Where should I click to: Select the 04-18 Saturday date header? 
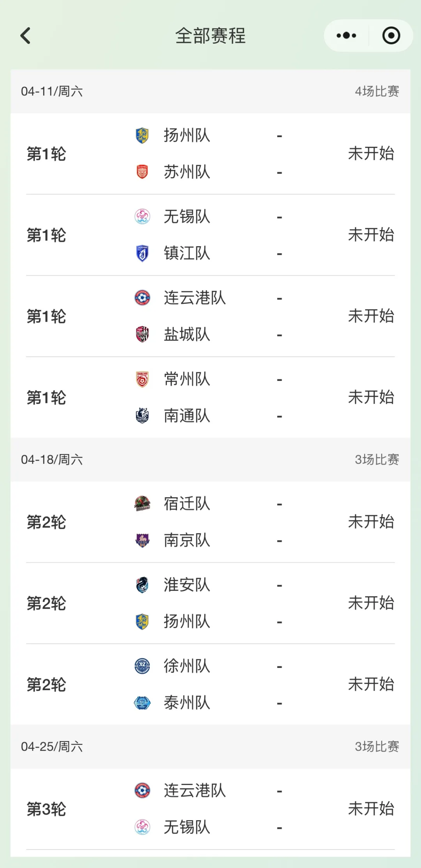click(52, 460)
